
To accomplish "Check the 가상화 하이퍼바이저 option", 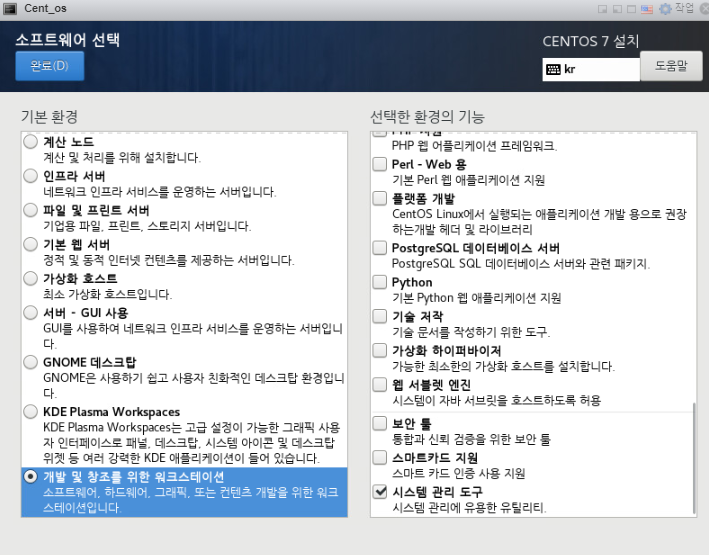I will [x=380, y=350].
